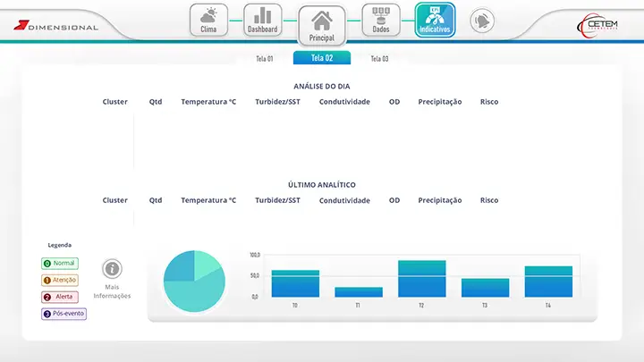Select the Tela 02 tab

tap(322, 58)
